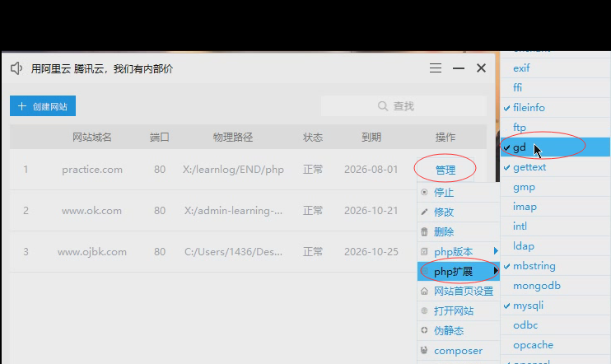Enable the ldap extension
611x364 pixels.
555,246
